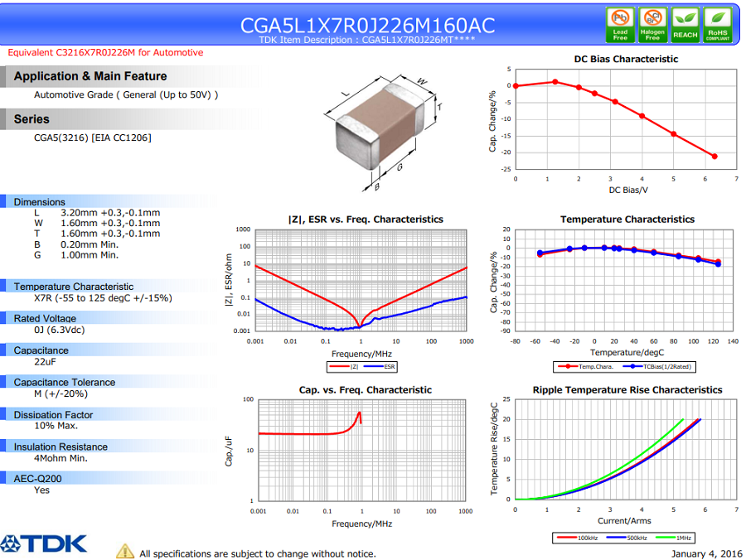
Task: Click the Ripple Temperature Rise Characteristics title
Action: tap(627, 390)
